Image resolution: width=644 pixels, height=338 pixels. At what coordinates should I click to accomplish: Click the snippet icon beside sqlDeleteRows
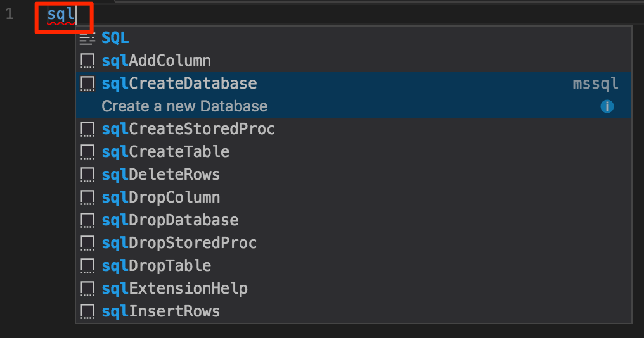coord(87,175)
